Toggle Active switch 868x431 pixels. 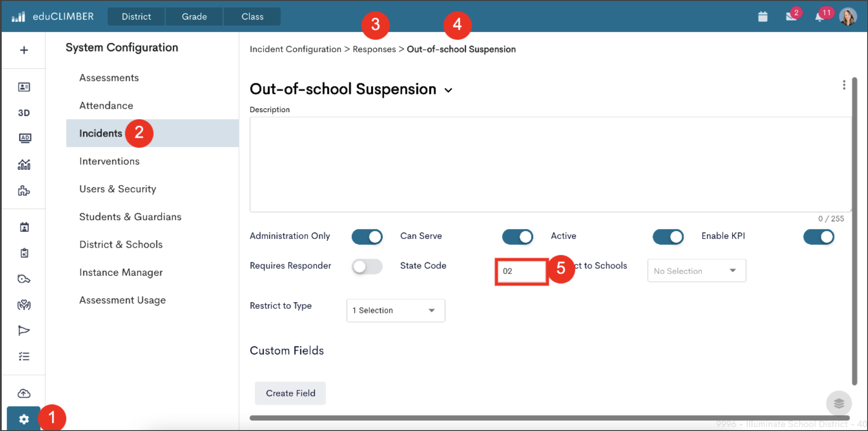tap(668, 237)
